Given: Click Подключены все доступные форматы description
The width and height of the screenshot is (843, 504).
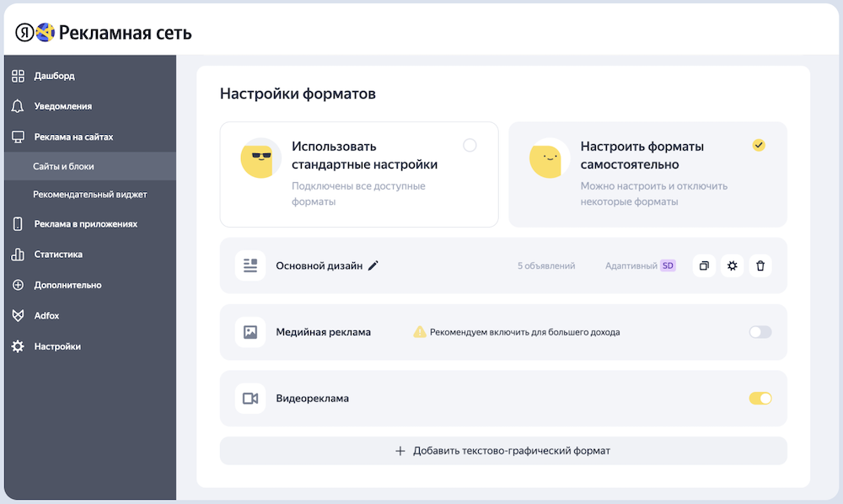Looking at the screenshot, I should point(358,194).
